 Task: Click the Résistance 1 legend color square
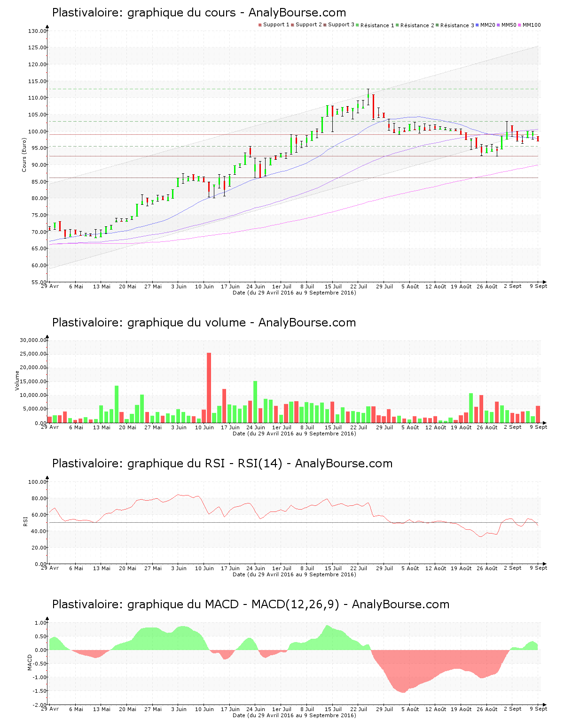point(358,25)
